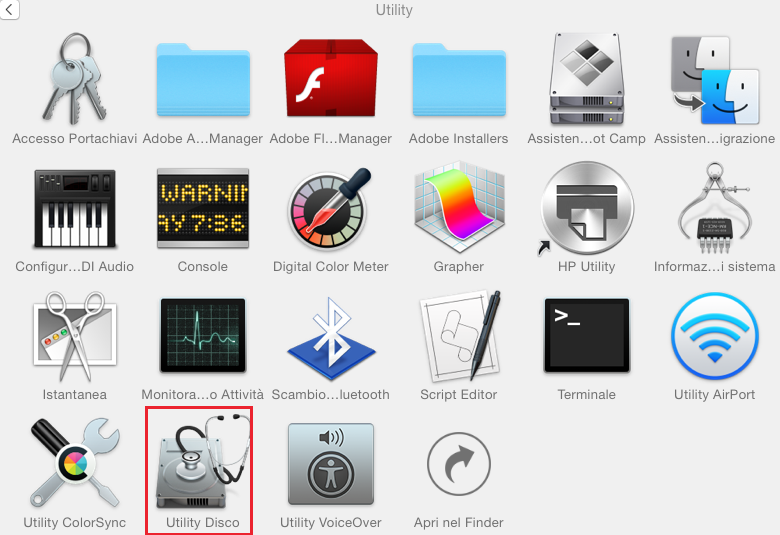Launch Scambio file Bluetooth icon
The height and width of the screenshot is (535, 780).
[331, 339]
